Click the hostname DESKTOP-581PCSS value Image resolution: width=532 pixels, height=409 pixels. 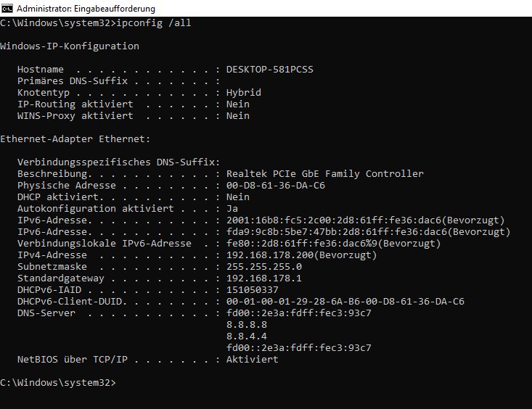[270, 70]
